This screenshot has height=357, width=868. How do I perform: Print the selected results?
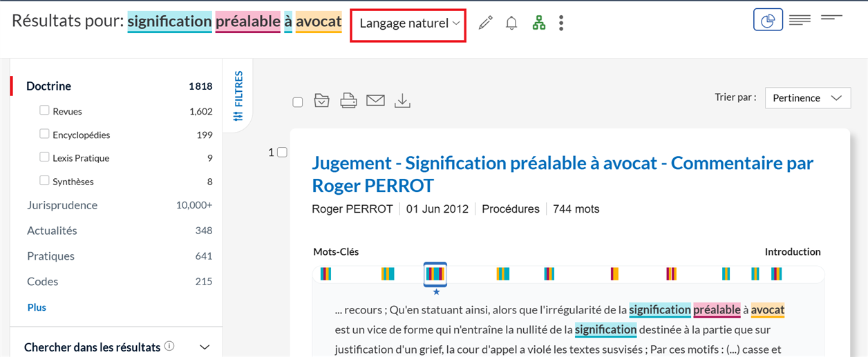(348, 101)
